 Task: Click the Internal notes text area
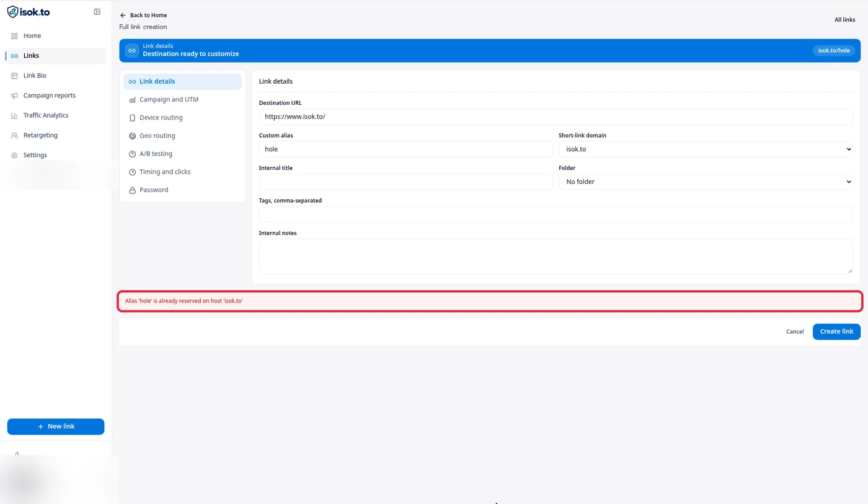click(556, 256)
